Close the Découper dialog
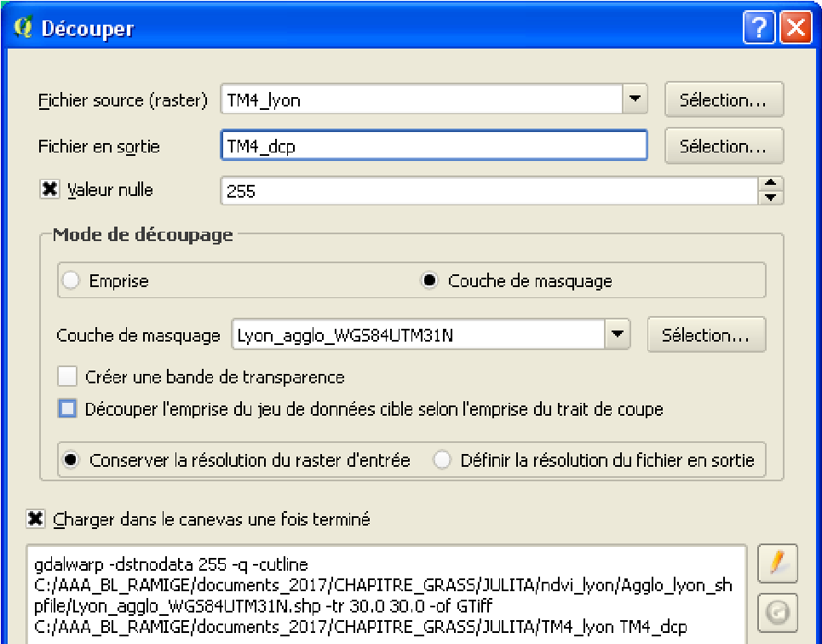822x644 pixels. pyautogui.click(x=796, y=27)
